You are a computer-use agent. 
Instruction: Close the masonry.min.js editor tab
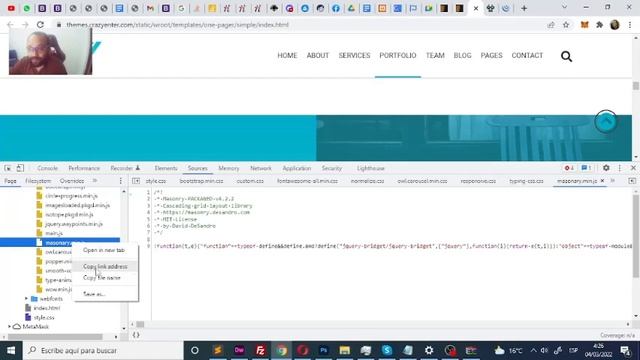(x=602, y=181)
